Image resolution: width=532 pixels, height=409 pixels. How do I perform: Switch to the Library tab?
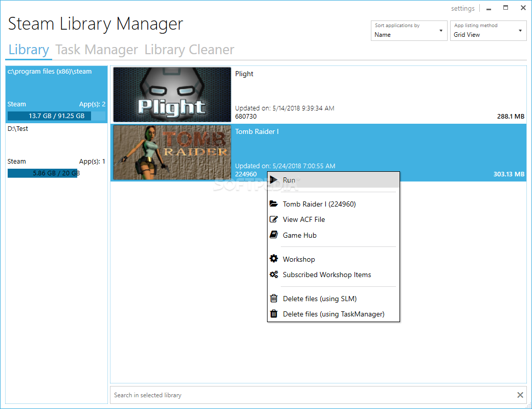click(x=29, y=50)
